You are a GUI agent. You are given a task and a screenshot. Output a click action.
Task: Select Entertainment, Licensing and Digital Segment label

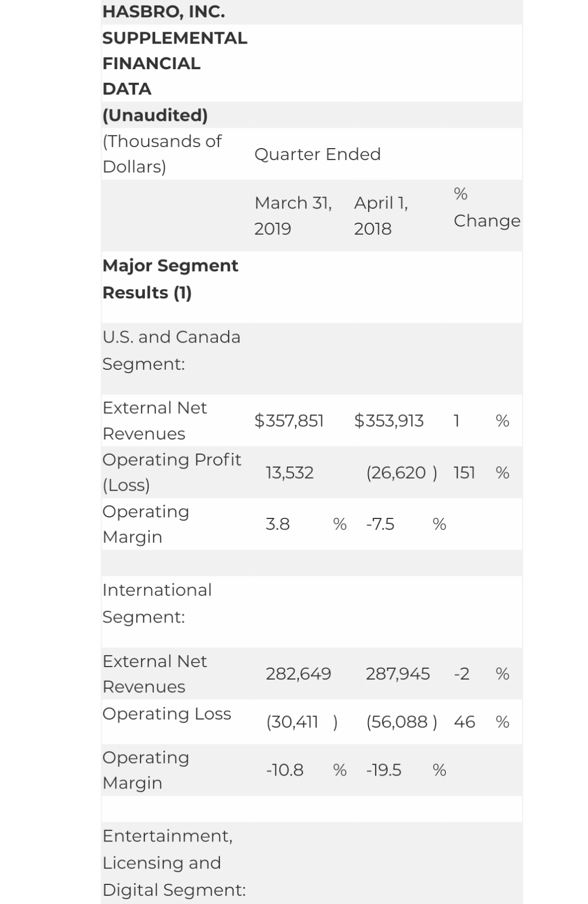[174, 863]
